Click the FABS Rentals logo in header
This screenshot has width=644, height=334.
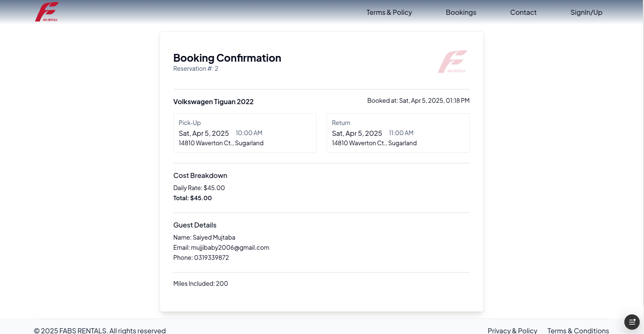[47, 12]
